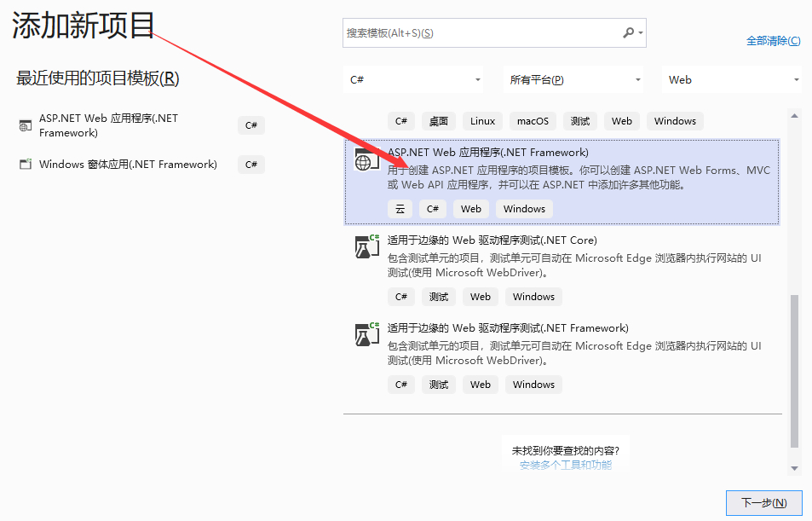Viewport: 812px width, 521px height.
Task: Select ASP.NET Web 应用程序(.NET Framework) template
Action: [x=561, y=182]
